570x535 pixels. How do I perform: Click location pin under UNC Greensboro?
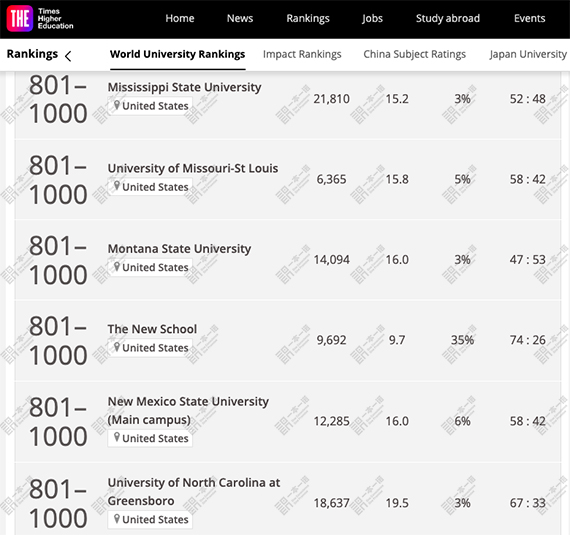tap(117, 519)
